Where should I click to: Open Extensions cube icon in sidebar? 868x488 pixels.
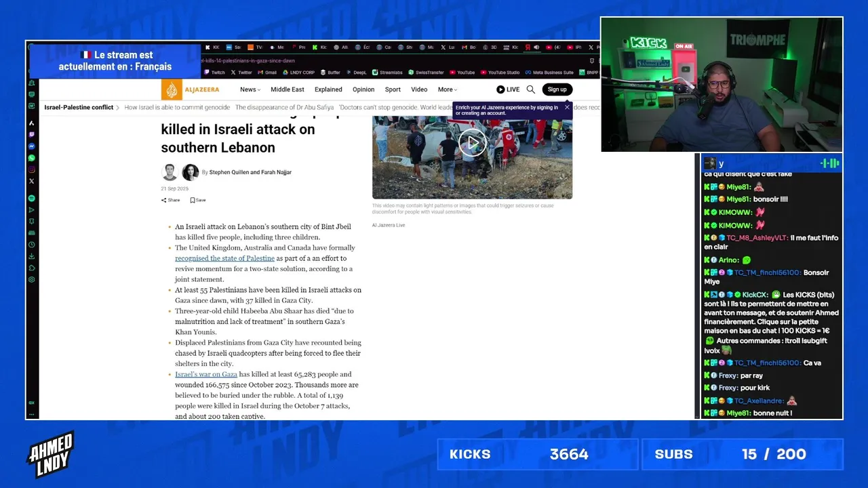tap(32, 268)
